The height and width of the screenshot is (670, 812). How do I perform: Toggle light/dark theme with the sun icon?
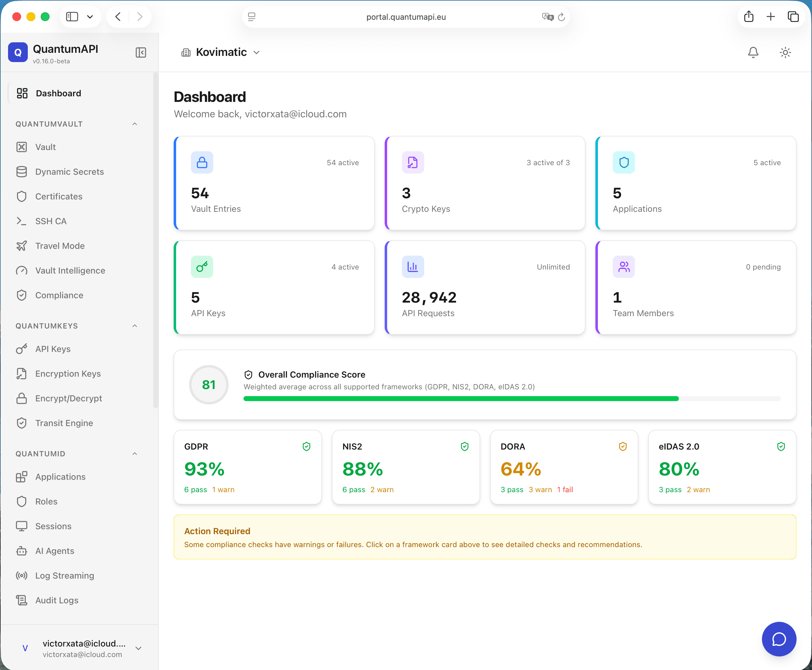click(785, 52)
